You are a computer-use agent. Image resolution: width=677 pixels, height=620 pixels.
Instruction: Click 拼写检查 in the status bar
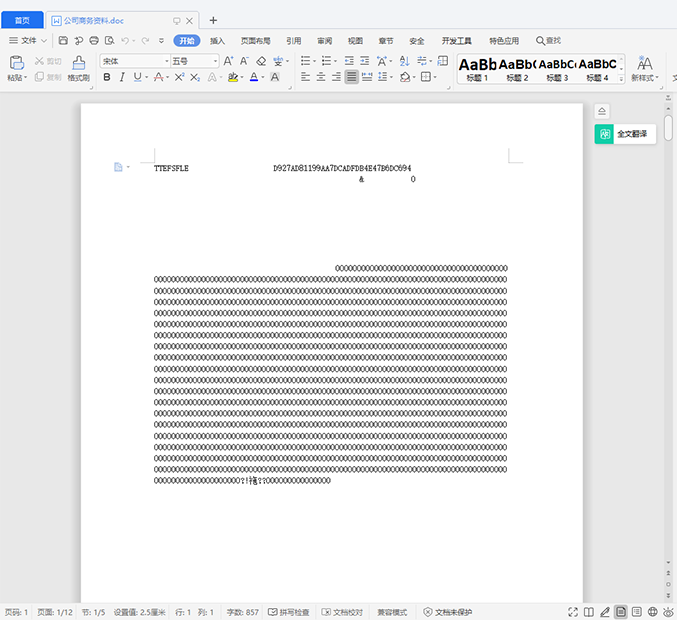click(289, 612)
